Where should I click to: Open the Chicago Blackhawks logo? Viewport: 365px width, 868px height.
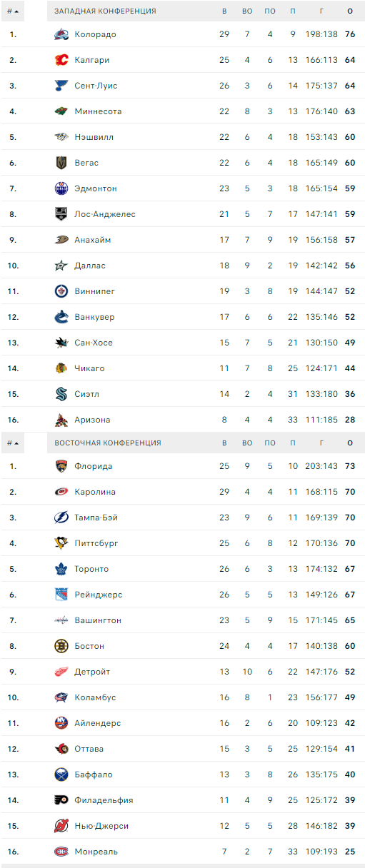(61, 368)
